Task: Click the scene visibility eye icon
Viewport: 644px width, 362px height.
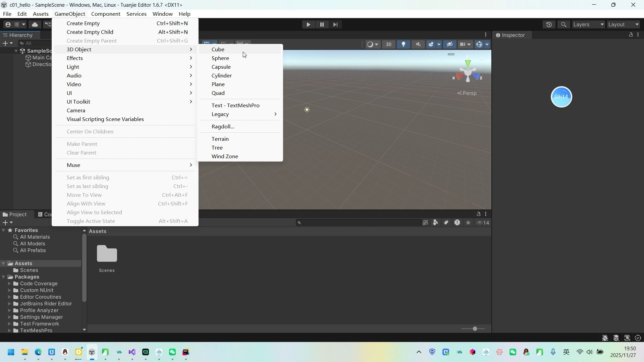Action: [x=450, y=44]
